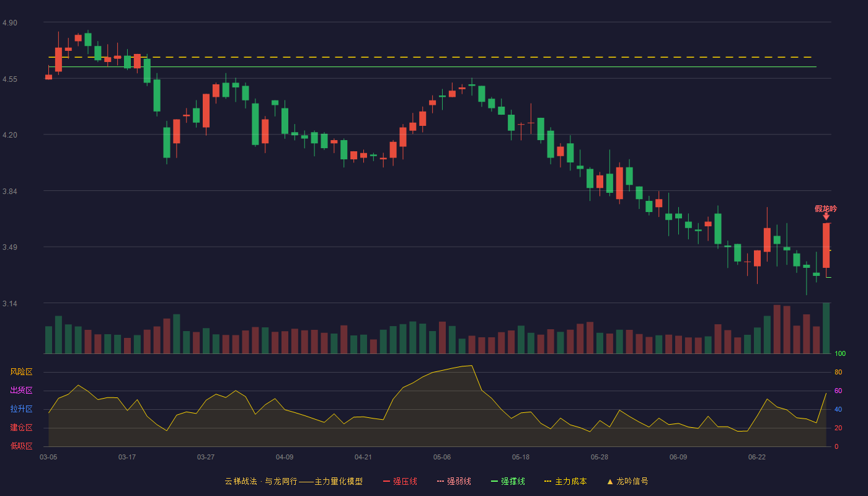Click the 拉升区 zone label
Viewport: 868px width, 496px height.
tap(21, 409)
